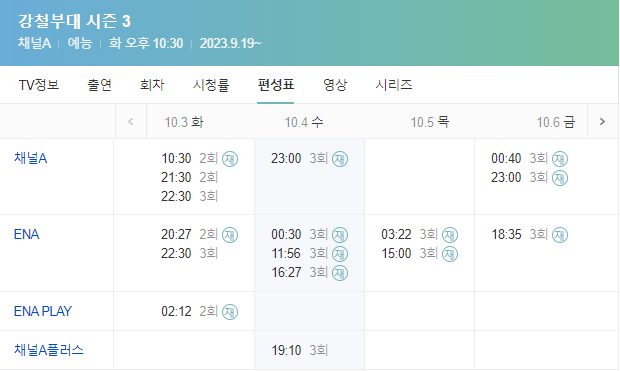Click rerun icon beside 채널A 00:40
Viewport: 620px width, 371px height.
[560, 159]
